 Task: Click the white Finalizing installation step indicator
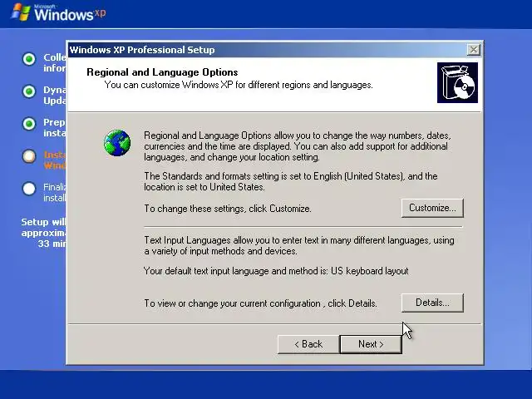coord(29,189)
